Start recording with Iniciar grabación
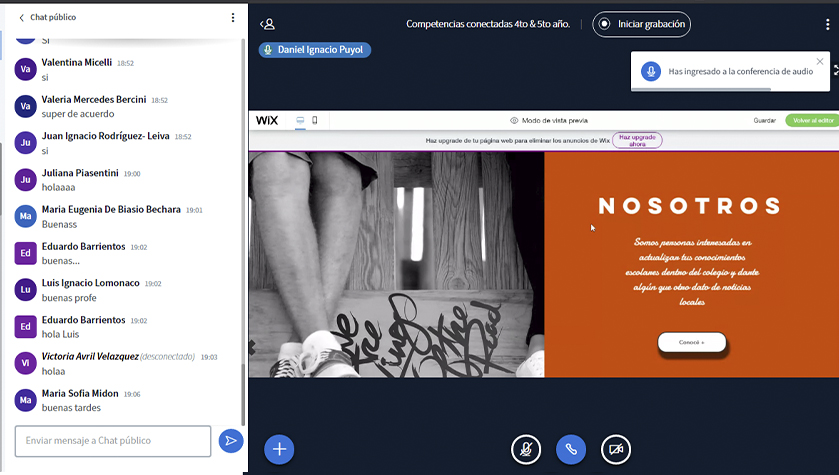839x475 pixels. click(641, 24)
